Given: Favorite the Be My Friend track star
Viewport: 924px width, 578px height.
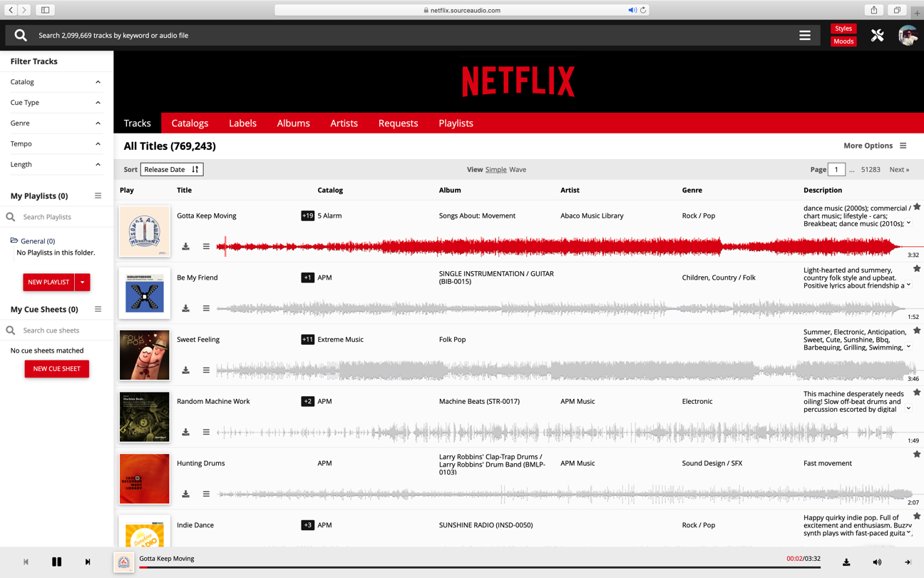Looking at the screenshot, I should click(x=917, y=269).
